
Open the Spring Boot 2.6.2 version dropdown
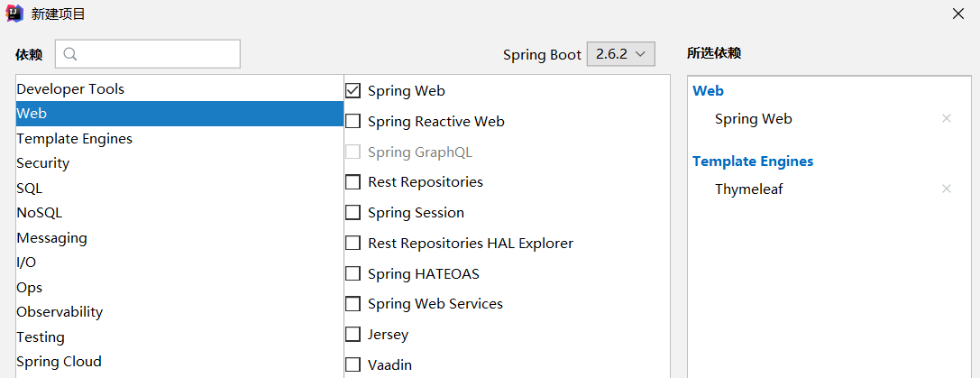(x=620, y=54)
